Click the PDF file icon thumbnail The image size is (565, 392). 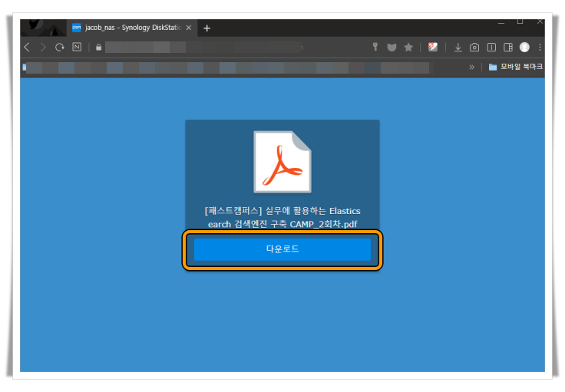pyautogui.click(x=282, y=162)
